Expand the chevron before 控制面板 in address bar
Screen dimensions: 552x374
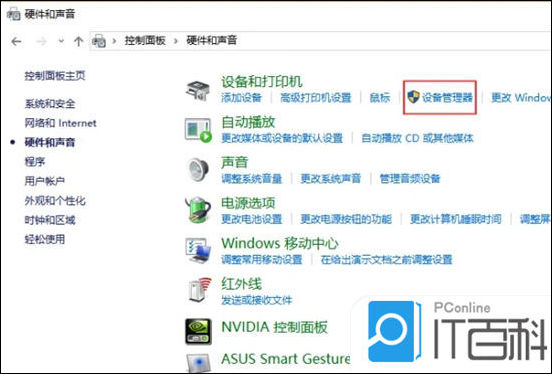click(114, 41)
